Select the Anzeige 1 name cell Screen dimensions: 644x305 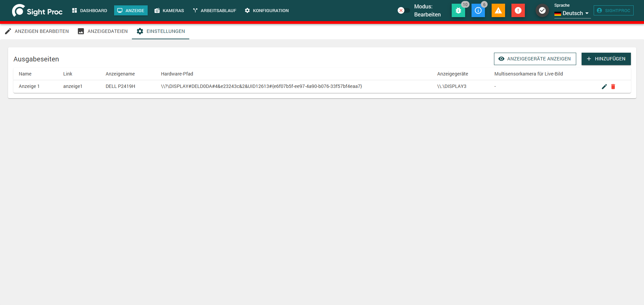[29, 86]
